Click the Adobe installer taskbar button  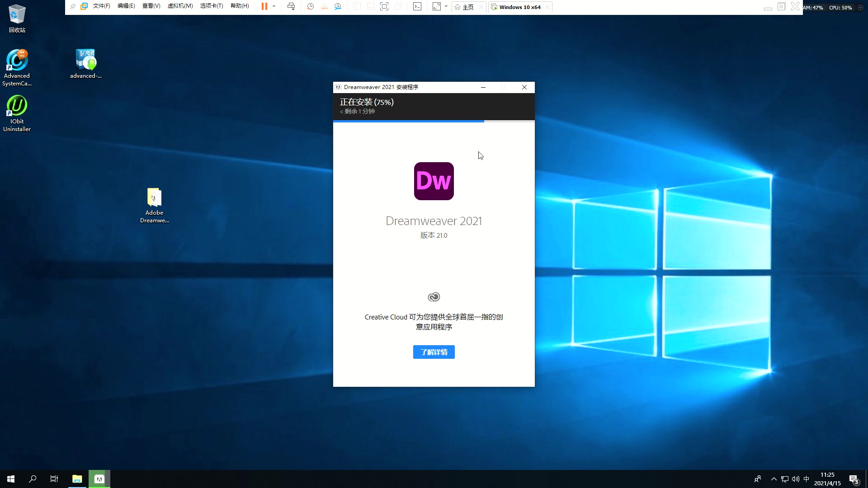99,479
